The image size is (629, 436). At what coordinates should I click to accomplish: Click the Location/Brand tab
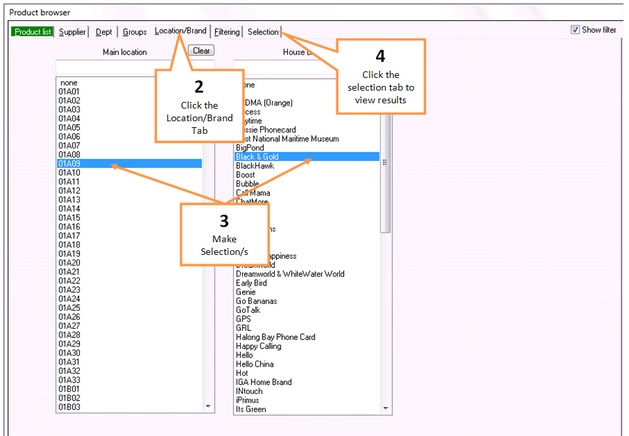tap(181, 31)
